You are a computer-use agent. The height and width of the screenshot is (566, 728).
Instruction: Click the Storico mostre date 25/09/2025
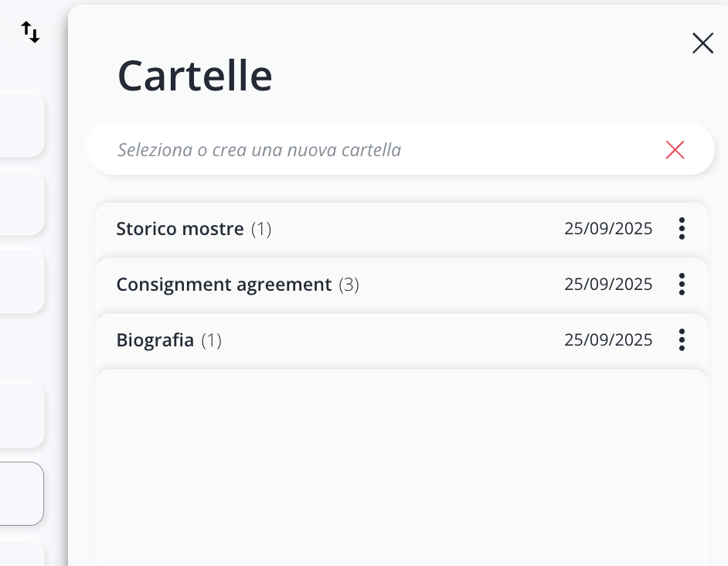tap(608, 229)
